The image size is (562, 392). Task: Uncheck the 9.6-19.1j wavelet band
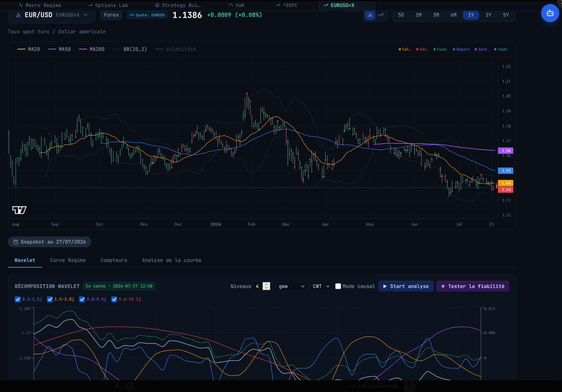click(x=114, y=299)
